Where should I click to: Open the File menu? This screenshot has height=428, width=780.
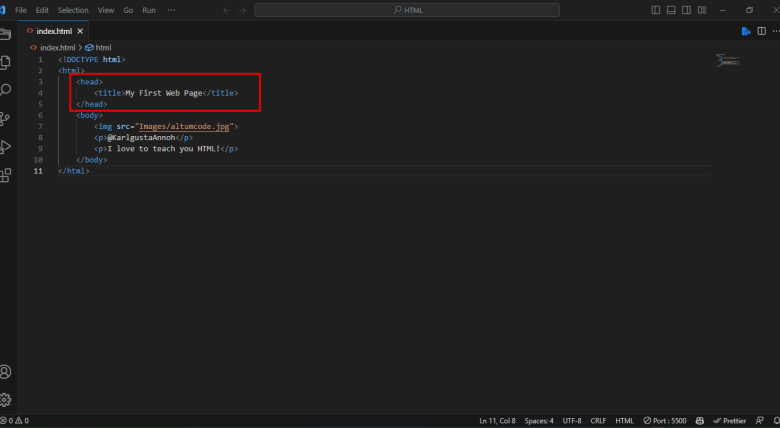(x=21, y=10)
